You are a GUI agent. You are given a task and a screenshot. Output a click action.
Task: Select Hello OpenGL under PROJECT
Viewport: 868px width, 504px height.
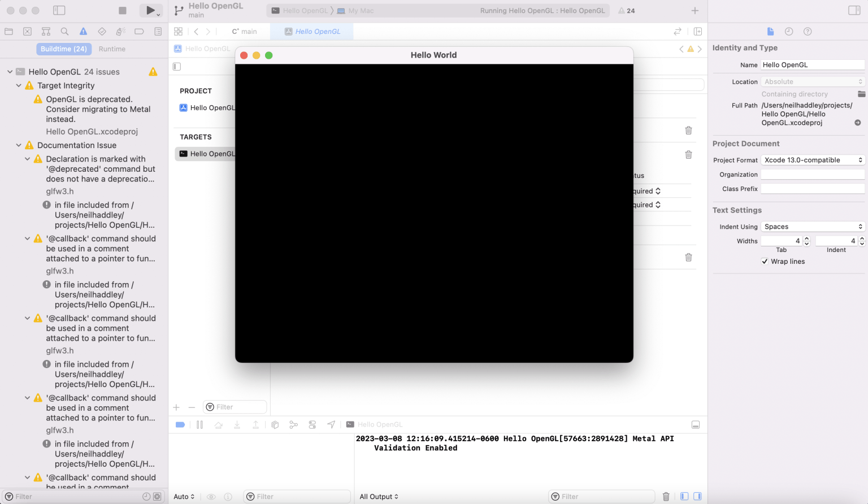(207, 108)
